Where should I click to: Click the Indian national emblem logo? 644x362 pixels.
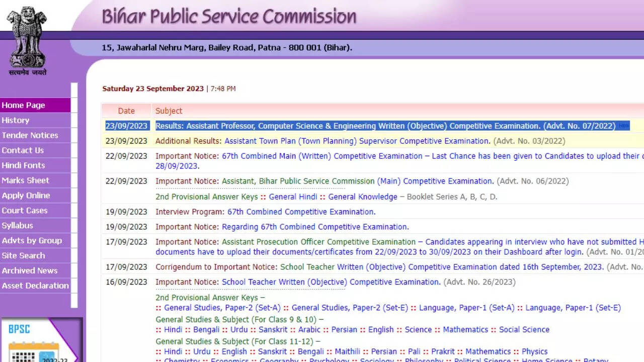tap(27, 40)
